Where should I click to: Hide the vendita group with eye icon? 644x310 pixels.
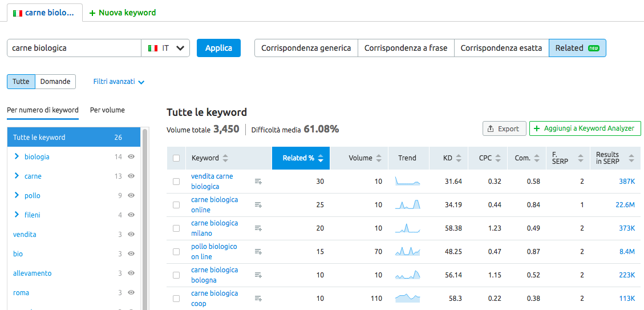click(x=131, y=234)
